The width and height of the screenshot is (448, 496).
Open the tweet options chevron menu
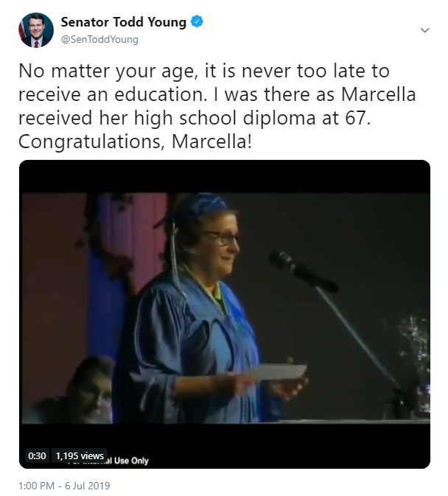click(x=424, y=30)
